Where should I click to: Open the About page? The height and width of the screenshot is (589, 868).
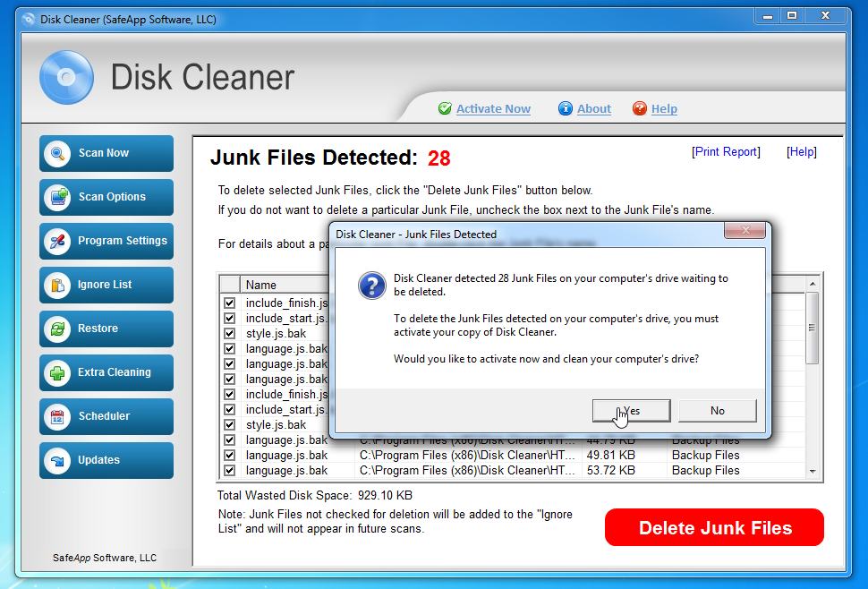pos(592,108)
